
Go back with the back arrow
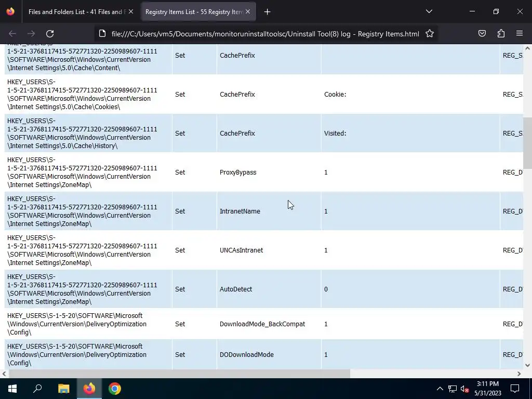12,34
